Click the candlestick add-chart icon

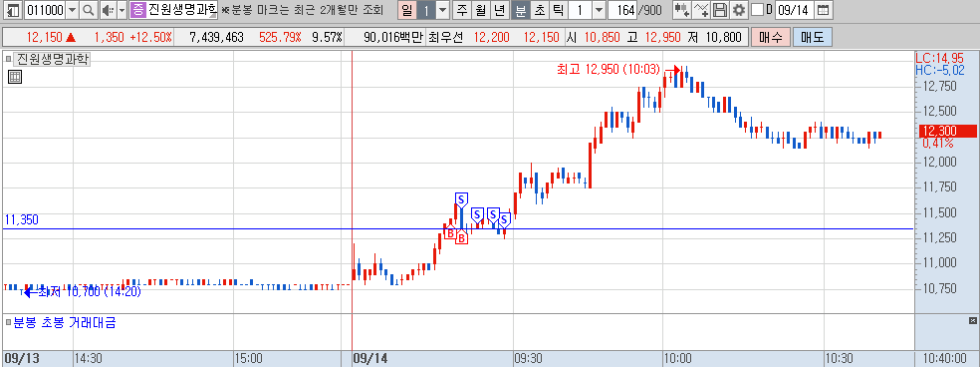point(681,10)
